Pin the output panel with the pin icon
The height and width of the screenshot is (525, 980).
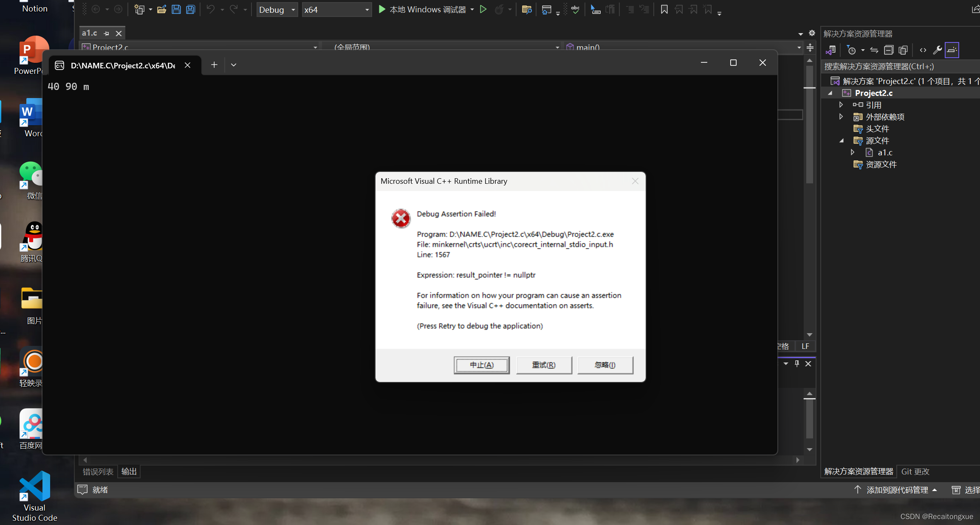tap(797, 364)
